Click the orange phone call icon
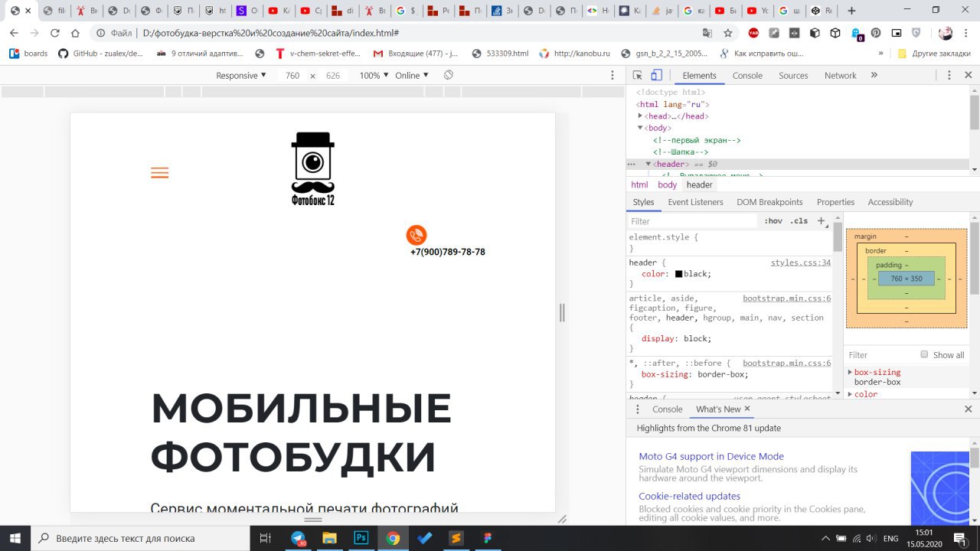The height and width of the screenshot is (551, 980). [x=416, y=235]
